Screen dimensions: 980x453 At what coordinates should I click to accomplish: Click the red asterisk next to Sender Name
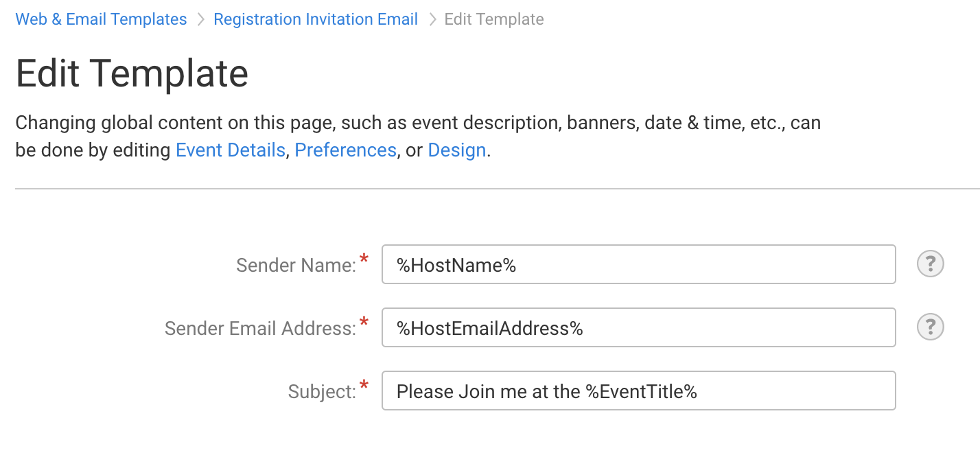point(364,259)
